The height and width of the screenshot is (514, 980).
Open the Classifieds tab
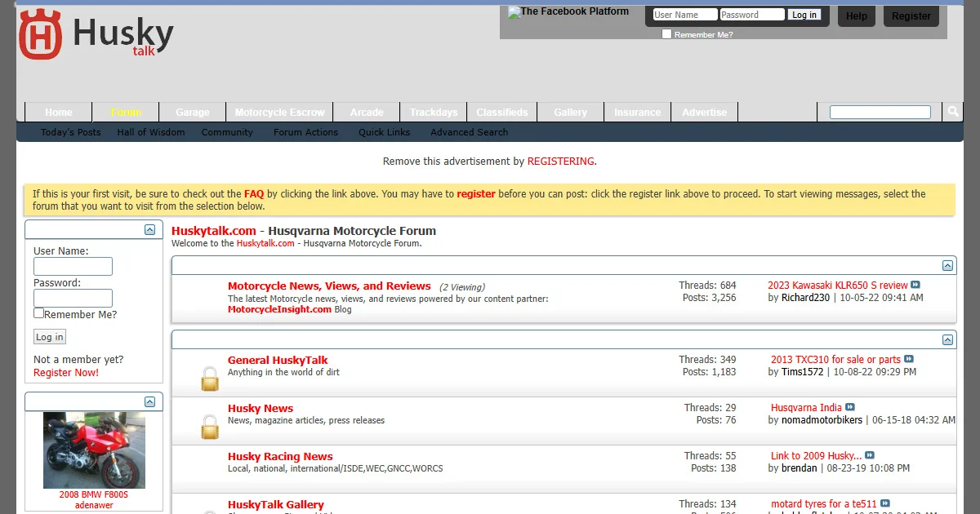point(502,112)
